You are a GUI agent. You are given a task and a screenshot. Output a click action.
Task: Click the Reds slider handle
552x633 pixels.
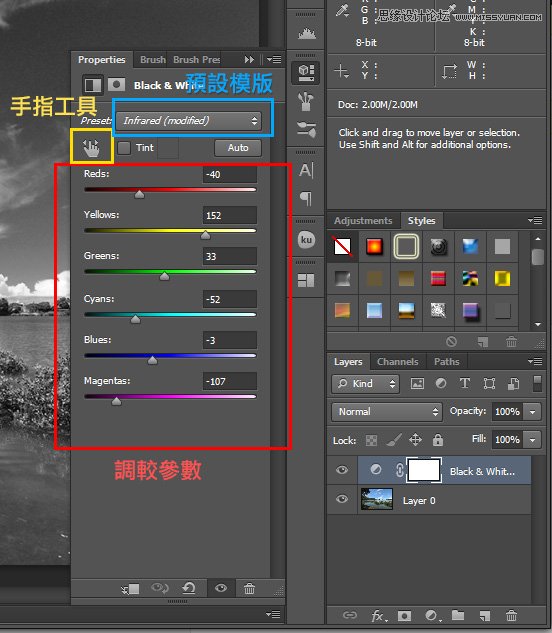click(x=139, y=195)
